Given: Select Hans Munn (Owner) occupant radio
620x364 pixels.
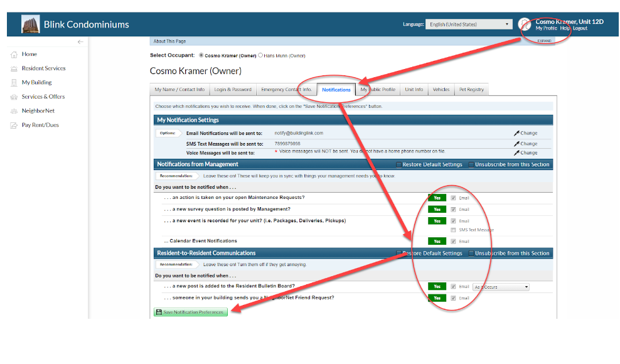Looking at the screenshot, I should click(x=260, y=55).
